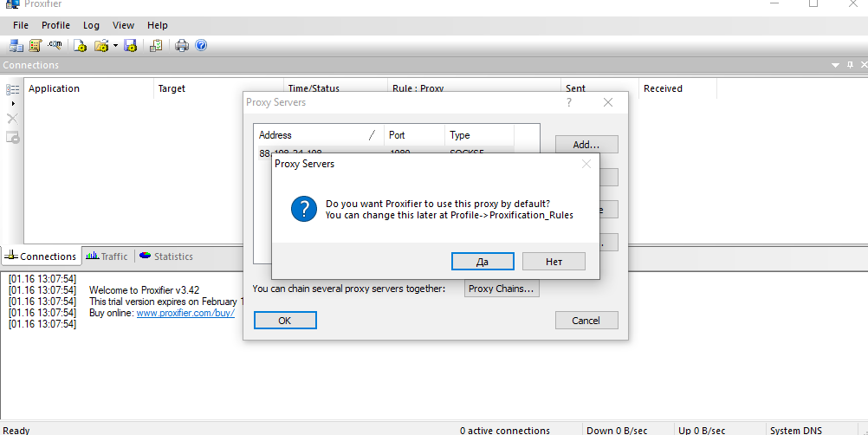
Task: Open the File menu
Action: (x=21, y=25)
